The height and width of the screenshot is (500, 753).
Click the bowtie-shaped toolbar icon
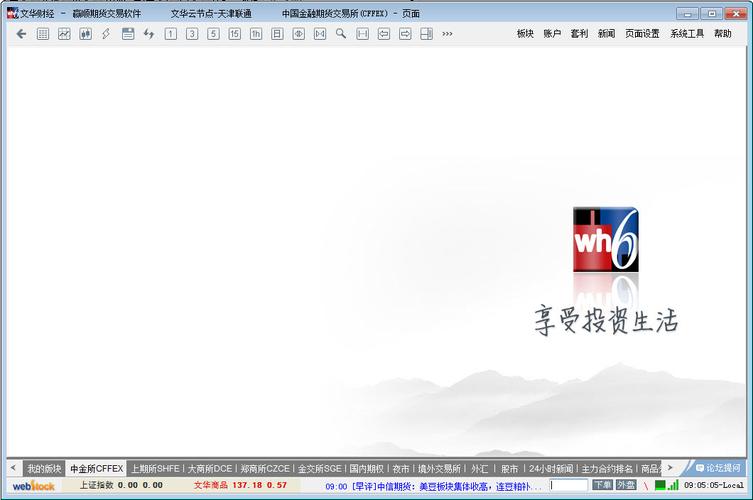pos(320,34)
